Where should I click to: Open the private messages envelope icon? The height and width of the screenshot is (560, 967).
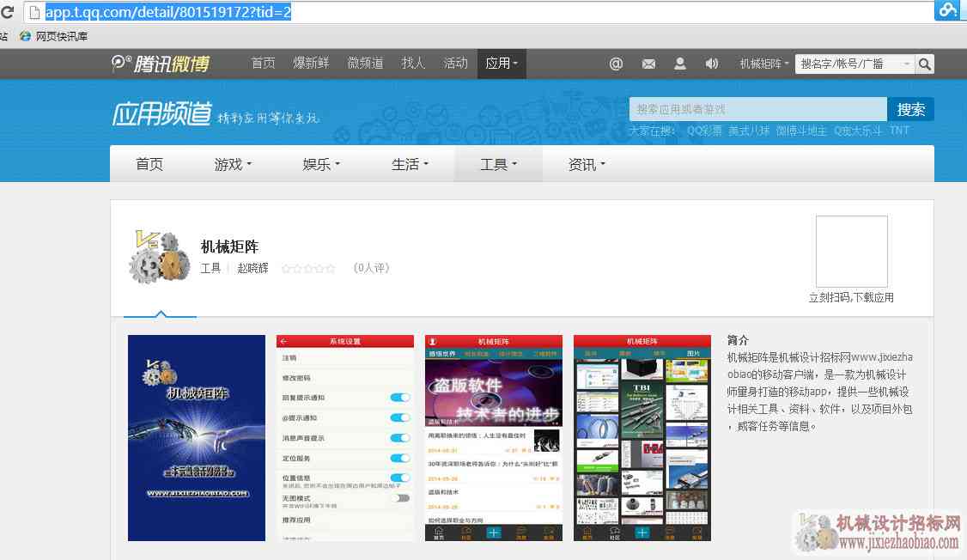click(x=648, y=64)
